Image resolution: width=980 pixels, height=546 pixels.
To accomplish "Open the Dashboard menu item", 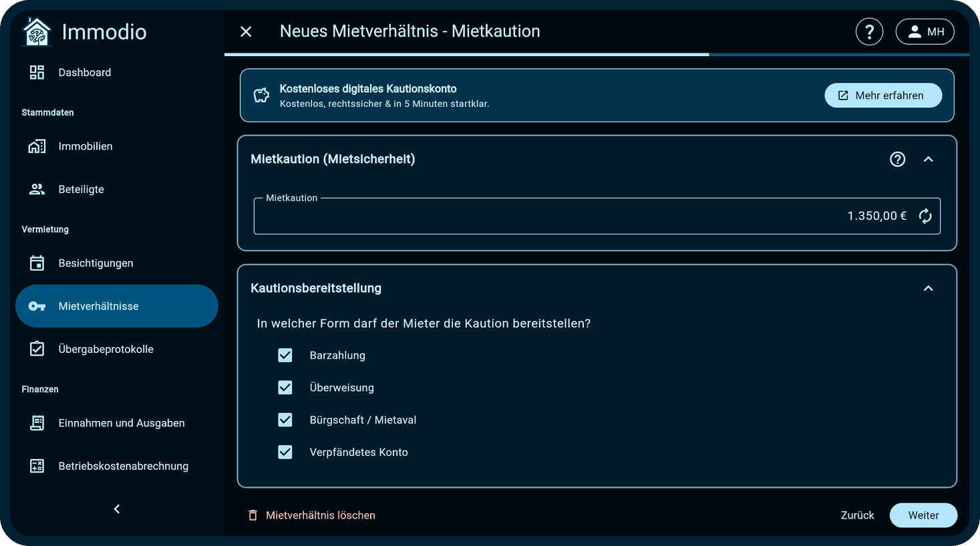I will coord(117,72).
